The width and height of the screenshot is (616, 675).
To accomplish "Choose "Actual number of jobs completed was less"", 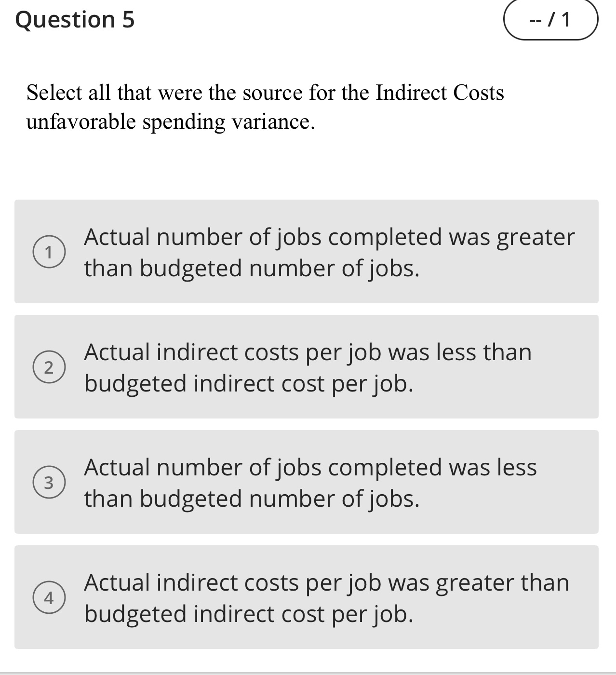I will point(307,482).
